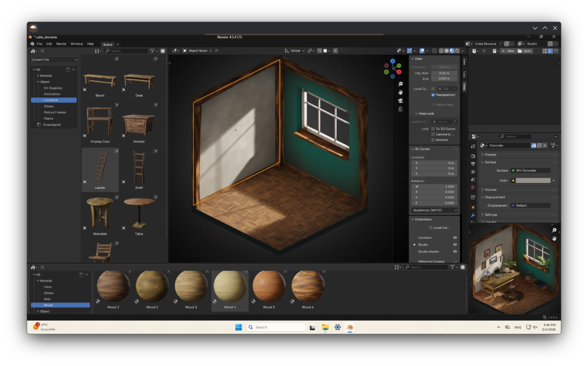Open the Quaternion (WXYZ) rotation mode dropdown
This screenshot has width=588, height=366.
point(434,210)
